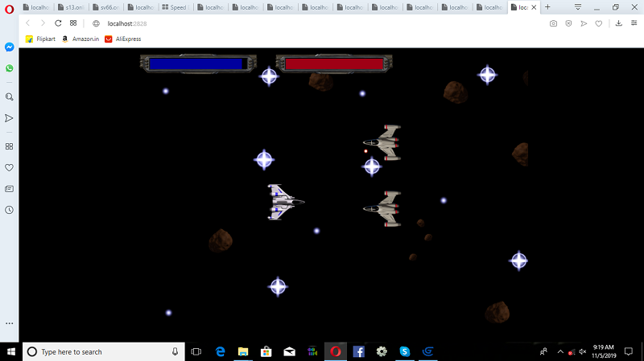Open the ad blocker shield icon
Viewport: 644px width, 361px height.
(x=568, y=23)
